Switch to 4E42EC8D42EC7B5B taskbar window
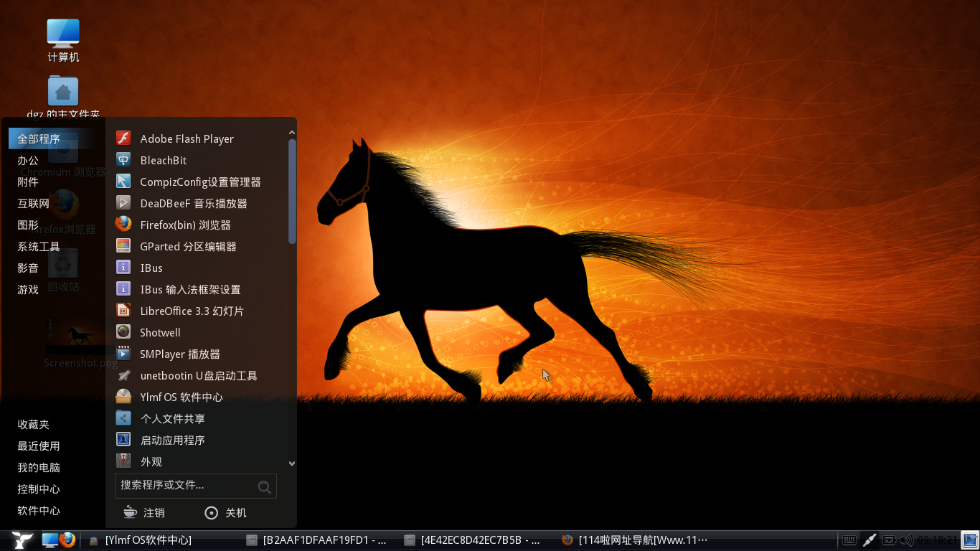The height and width of the screenshot is (551, 980). pyautogui.click(x=473, y=540)
